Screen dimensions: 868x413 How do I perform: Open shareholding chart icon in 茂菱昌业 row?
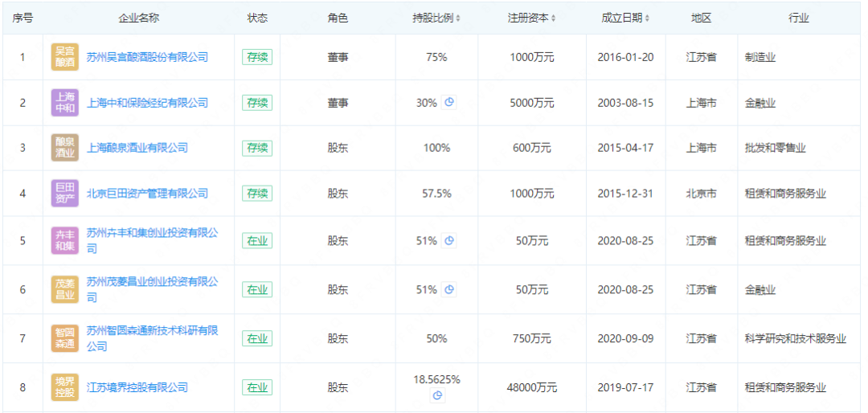point(449,289)
